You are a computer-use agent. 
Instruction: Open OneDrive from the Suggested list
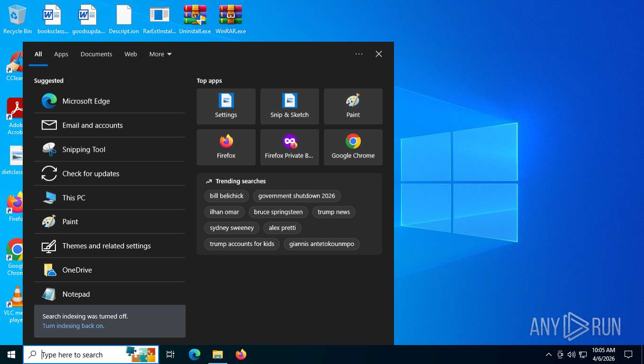pos(109,270)
